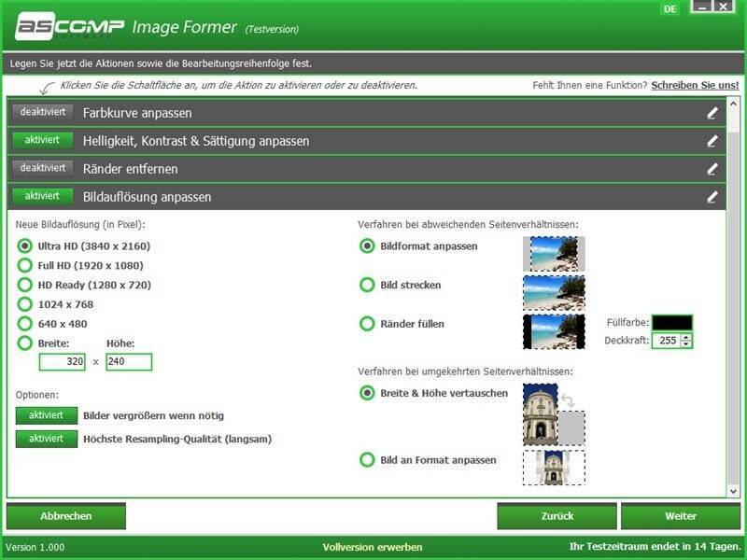Click the pencil icon for Ränder entfernen
Viewport: 747px width, 560px height.
712,169
